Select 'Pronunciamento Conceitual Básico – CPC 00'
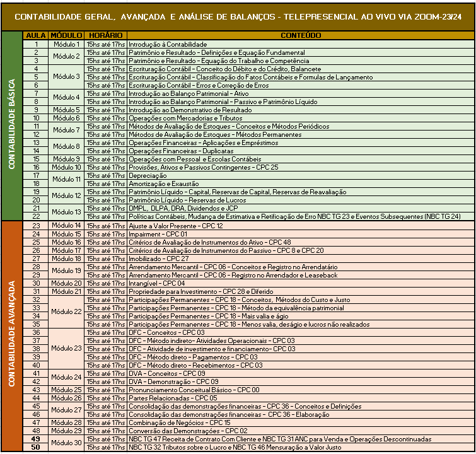 click(301, 390)
